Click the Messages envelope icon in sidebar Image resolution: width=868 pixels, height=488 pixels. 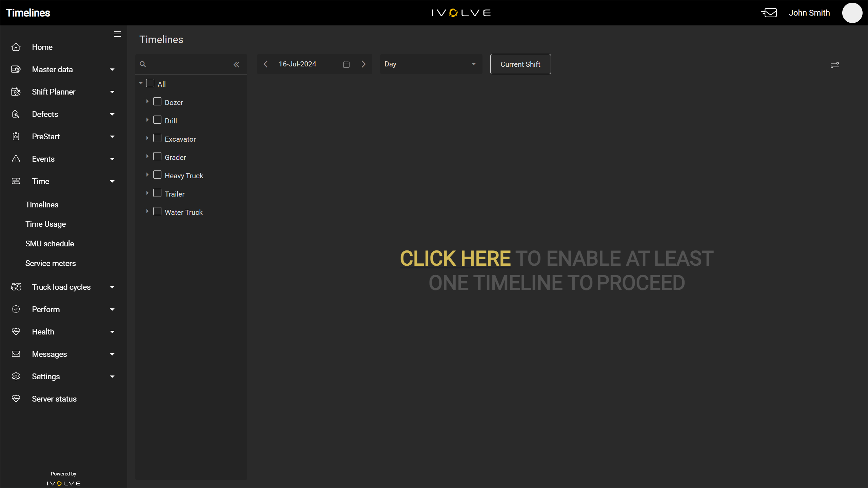16,354
